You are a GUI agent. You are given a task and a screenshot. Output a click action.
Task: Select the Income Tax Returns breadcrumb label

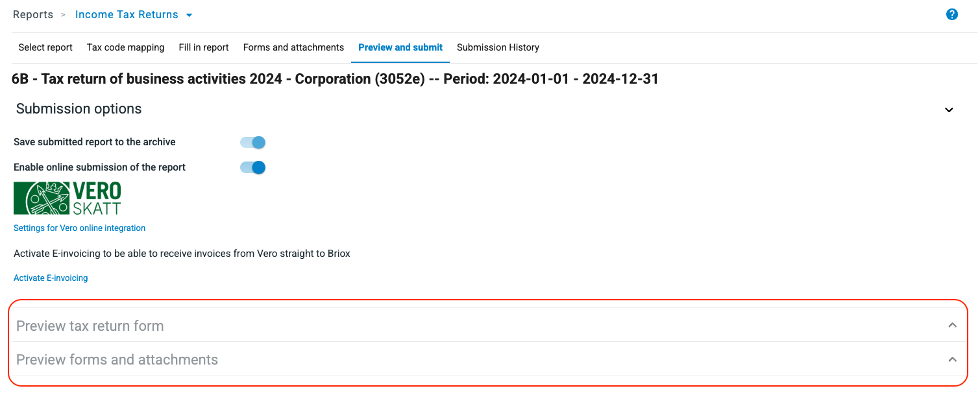click(x=126, y=14)
